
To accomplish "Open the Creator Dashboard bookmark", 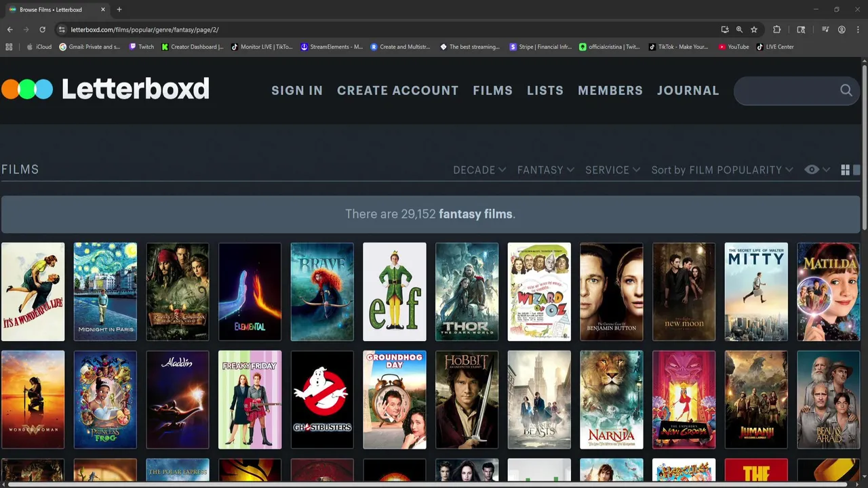I will click(193, 47).
